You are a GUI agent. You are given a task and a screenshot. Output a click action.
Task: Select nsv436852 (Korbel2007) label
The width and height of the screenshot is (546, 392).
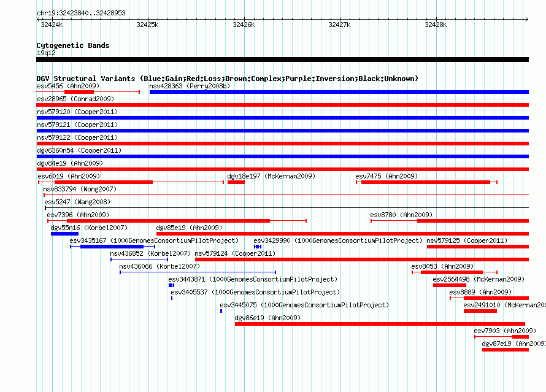[x=150, y=253]
